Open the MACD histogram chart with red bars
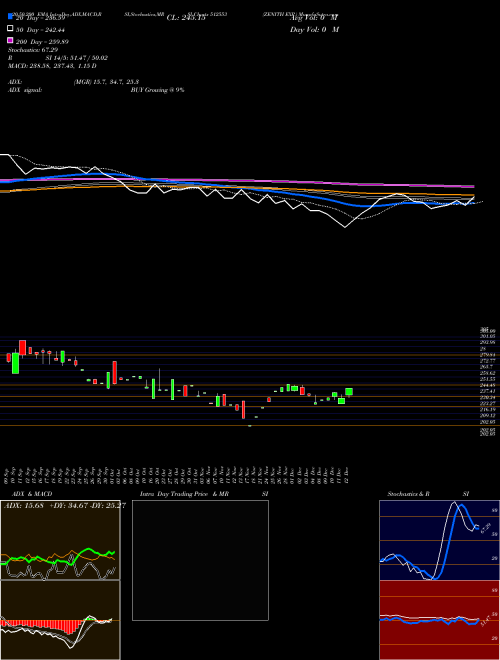Image resolution: width=500 pixels, height=660 pixels. click(x=60, y=620)
